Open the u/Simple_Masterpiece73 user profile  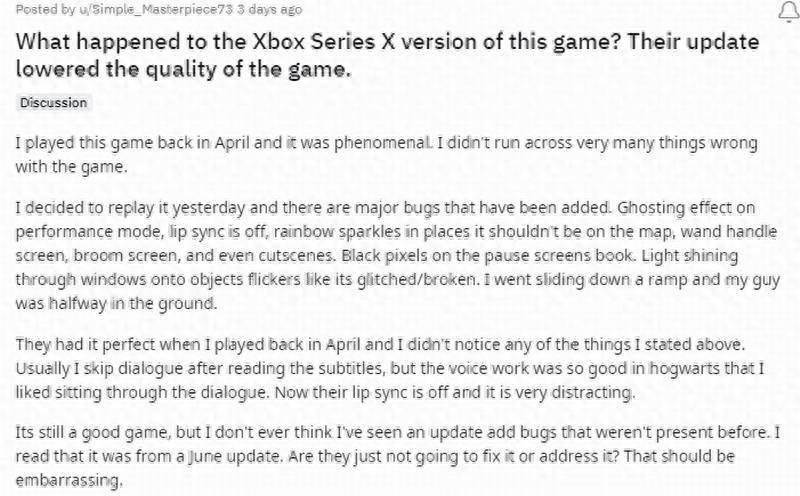156,9
